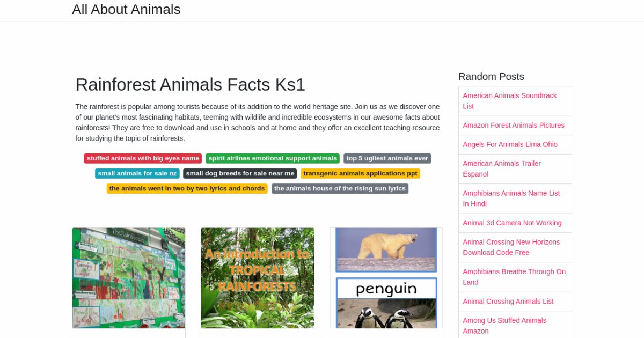644x338 pixels.
Task: Click 'the animals house of the rising sun lyrics' tag
Action: tap(340, 188)
